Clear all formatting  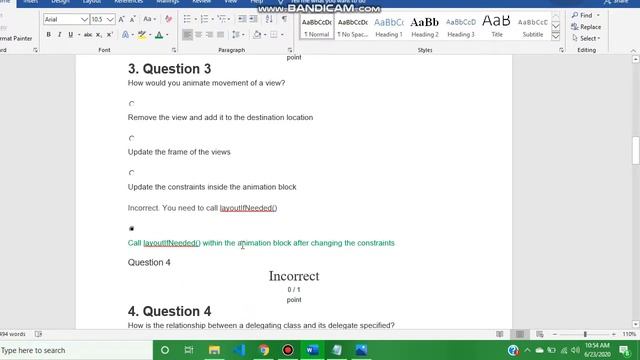[168, 19]
